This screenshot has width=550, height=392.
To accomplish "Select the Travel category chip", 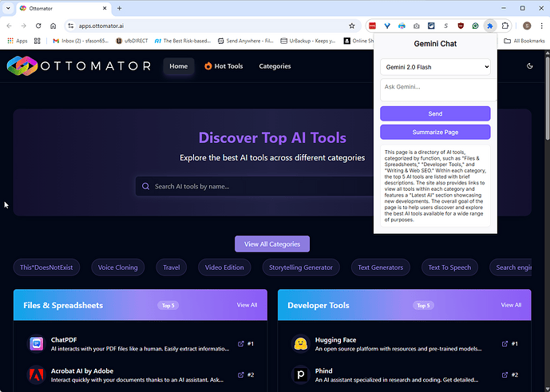I will (x=171, y=267).
